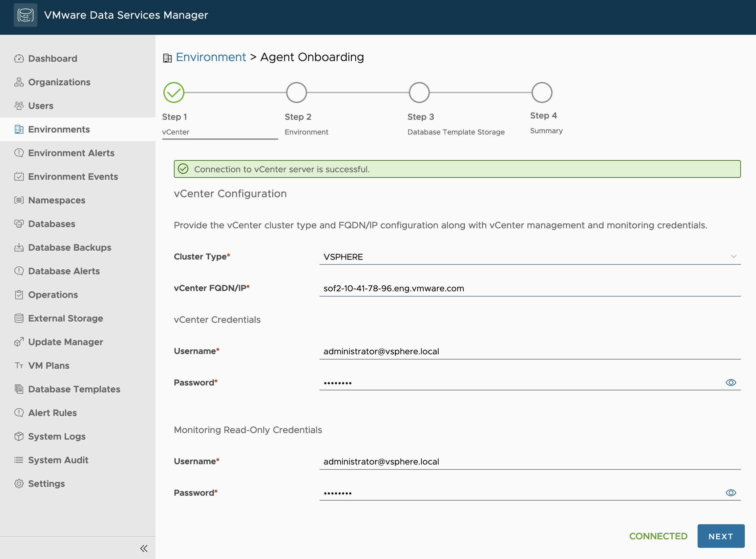
Task: Select the Step 3 progress circle
Action: (419, 93)
